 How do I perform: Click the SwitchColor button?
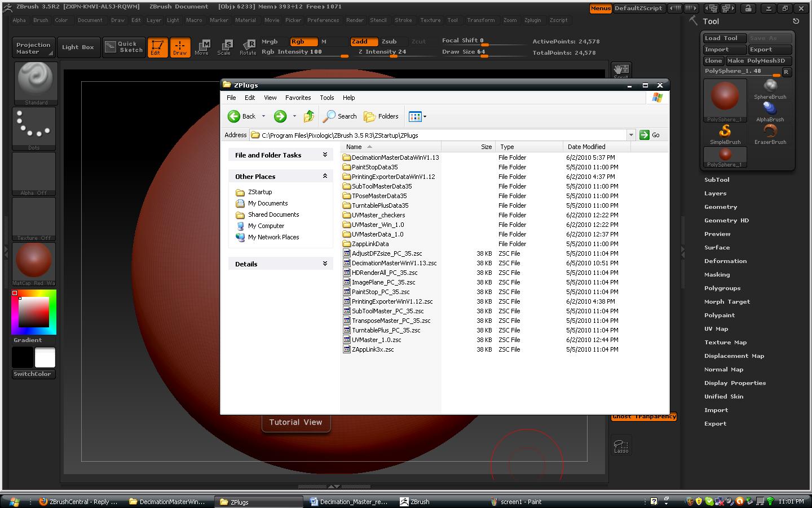pyautogui.click(x=33, y=374)
